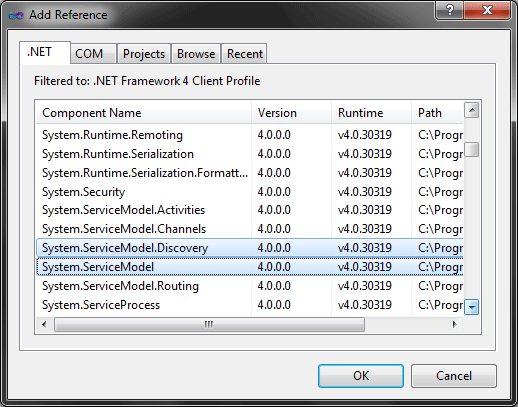The image size is (518, 407).
Task: Click the Runtime column header
Action: [371, 113]
